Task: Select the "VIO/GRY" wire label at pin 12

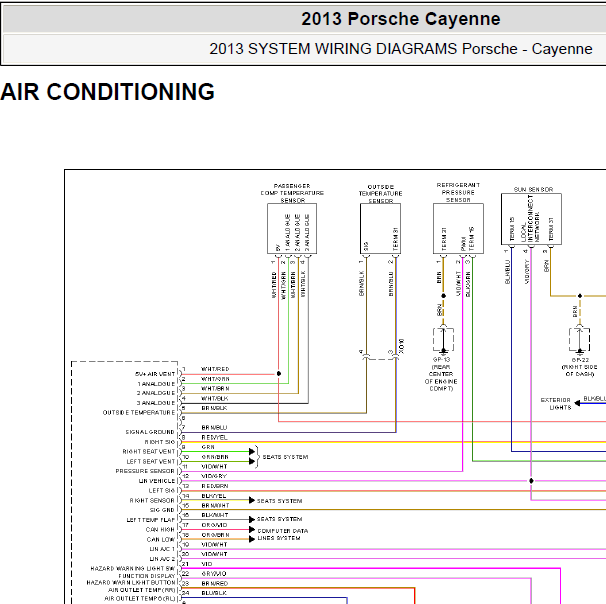Action: pyautogui.click(x=214, y=476)
